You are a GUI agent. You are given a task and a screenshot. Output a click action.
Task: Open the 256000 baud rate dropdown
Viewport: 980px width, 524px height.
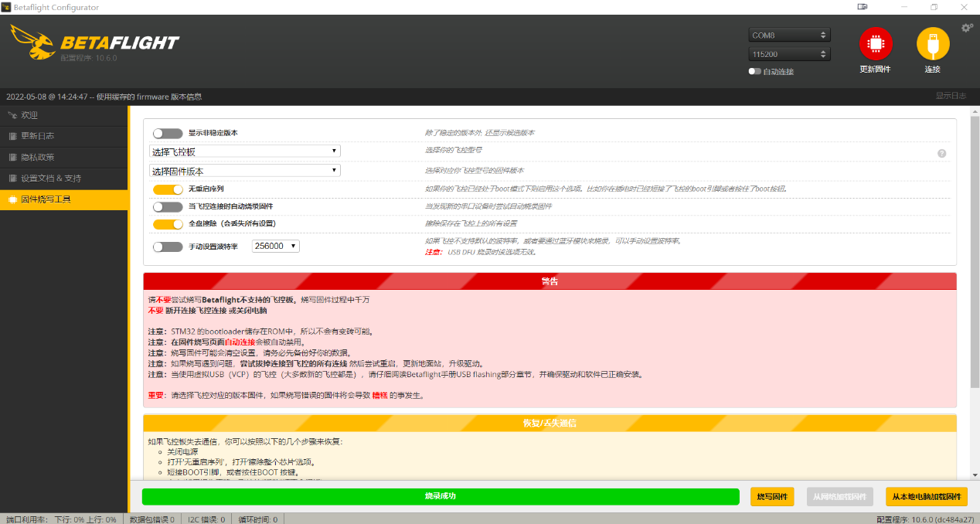coord(275,246)
